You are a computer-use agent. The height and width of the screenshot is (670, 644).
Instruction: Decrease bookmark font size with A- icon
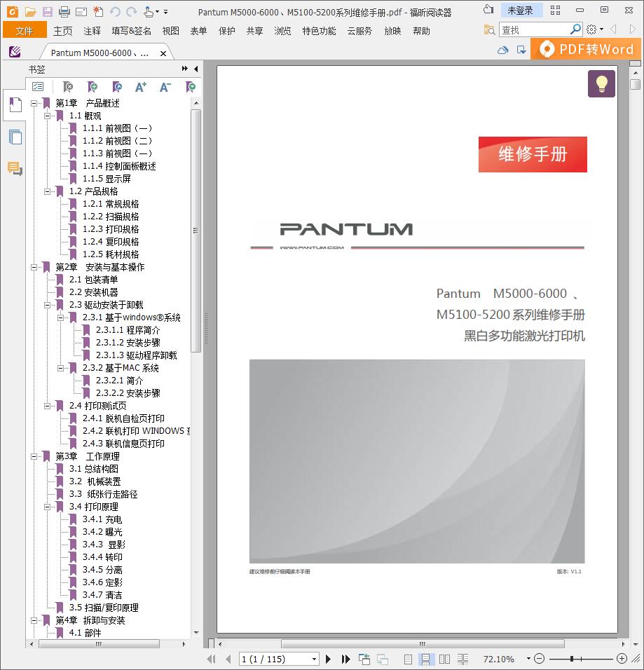(x=165, y=87)
